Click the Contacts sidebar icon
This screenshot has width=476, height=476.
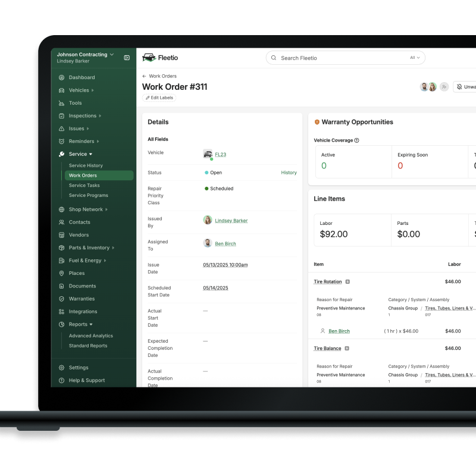(62, 222)
